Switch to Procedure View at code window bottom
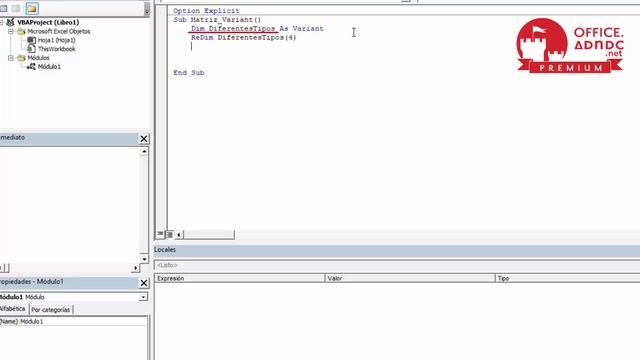The width and height of the screenshot is (640, 360). [160, 234]
